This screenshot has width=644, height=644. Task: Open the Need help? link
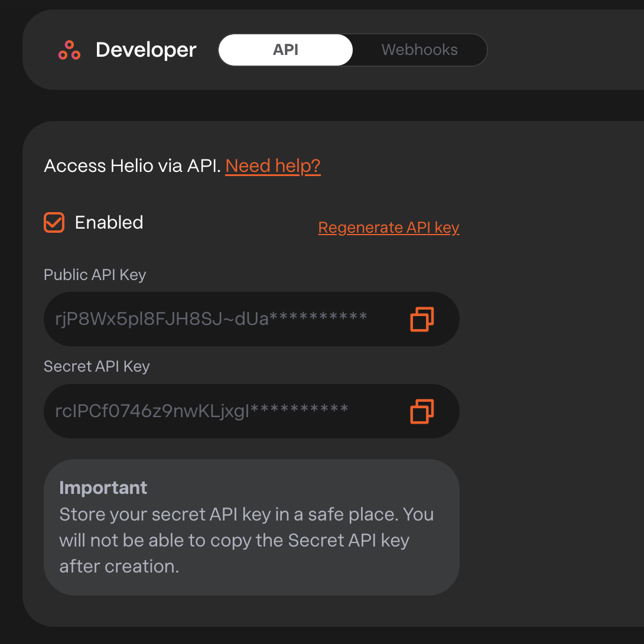pos(273,166)
